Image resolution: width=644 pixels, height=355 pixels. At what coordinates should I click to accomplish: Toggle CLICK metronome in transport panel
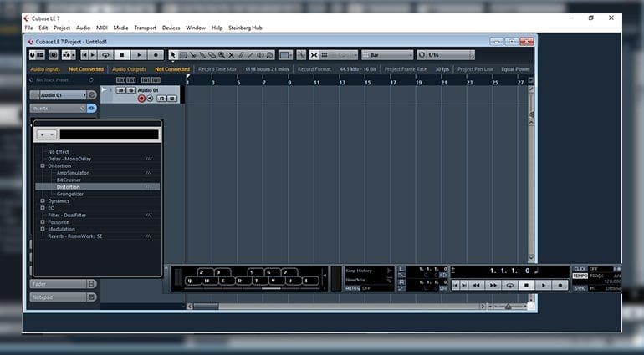point(580,269)
